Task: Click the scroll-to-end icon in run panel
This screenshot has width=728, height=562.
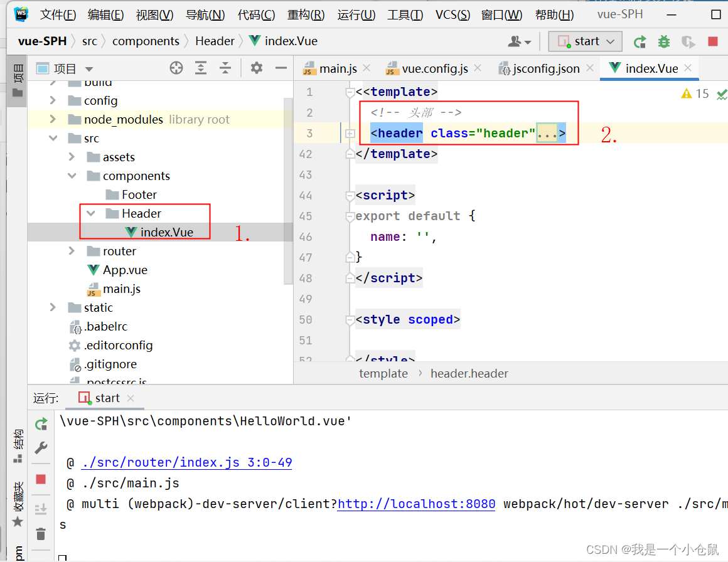Action: coord(41,509)
